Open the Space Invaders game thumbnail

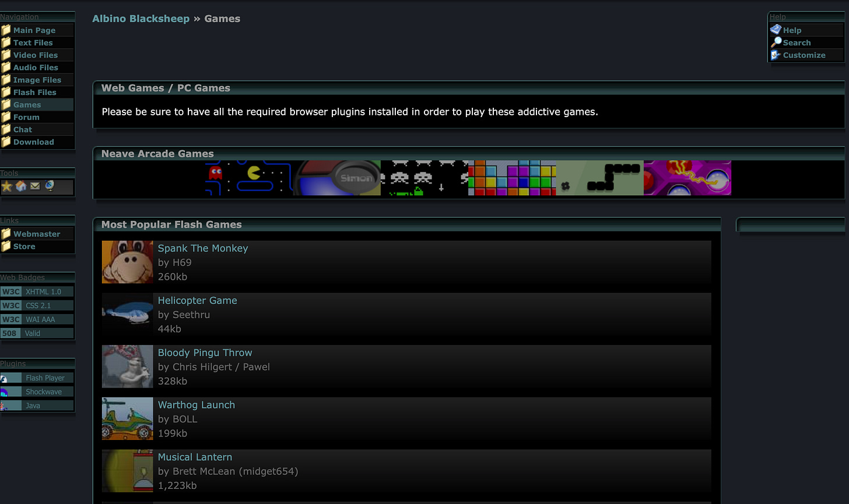424,178
